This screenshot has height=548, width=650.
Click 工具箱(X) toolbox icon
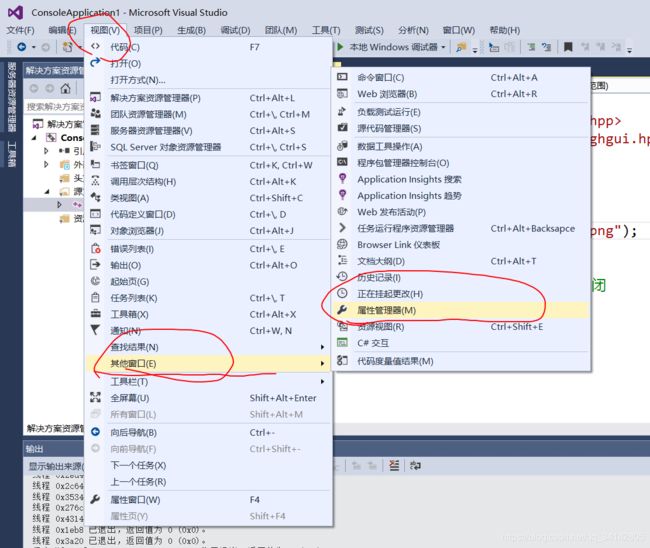click(x=95, y=313)
